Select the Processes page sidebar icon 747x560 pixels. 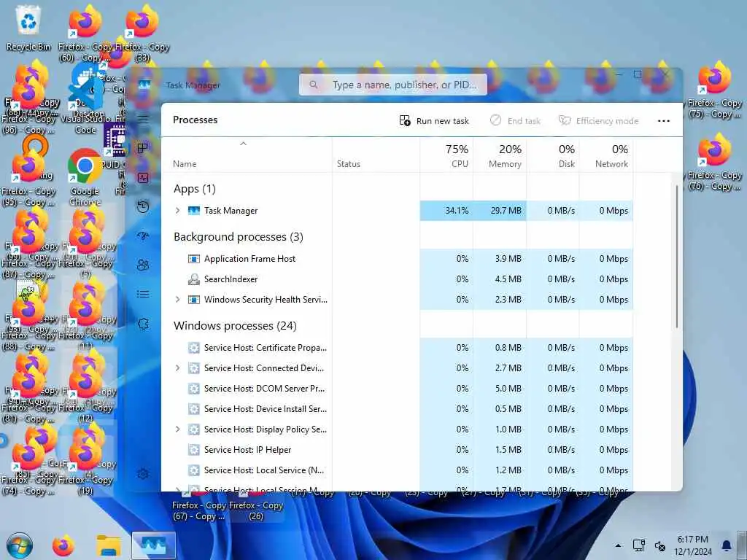coord(143,148)
